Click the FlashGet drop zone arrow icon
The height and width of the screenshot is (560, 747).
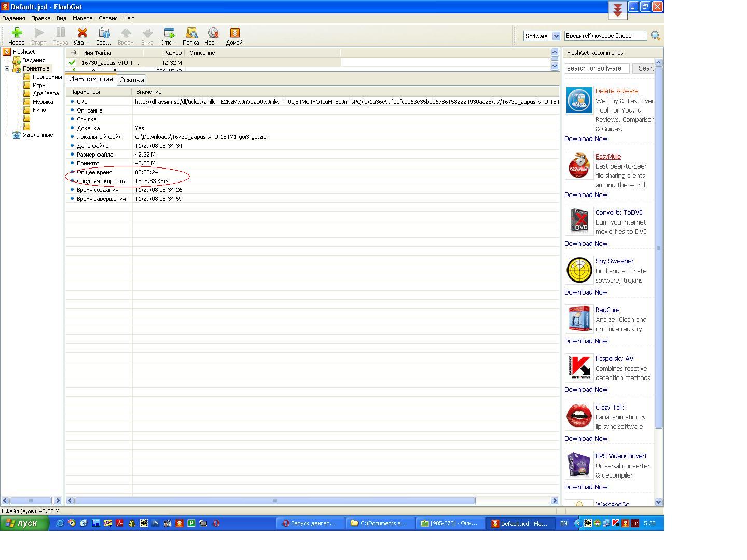pos(618,10)
